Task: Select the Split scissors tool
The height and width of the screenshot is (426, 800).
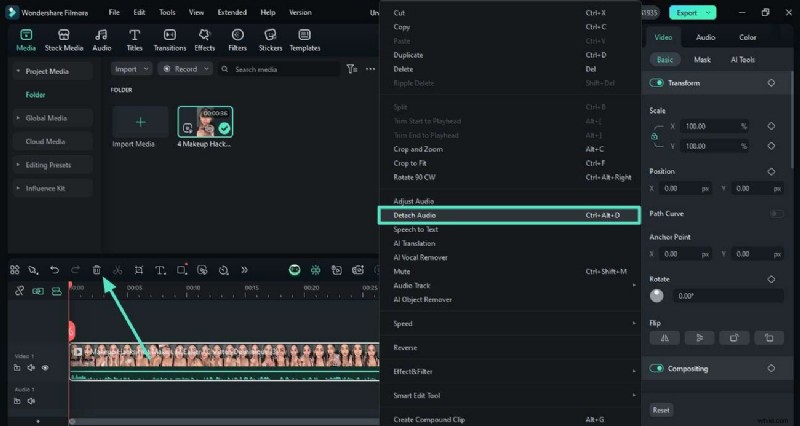Action: (117, 270)
